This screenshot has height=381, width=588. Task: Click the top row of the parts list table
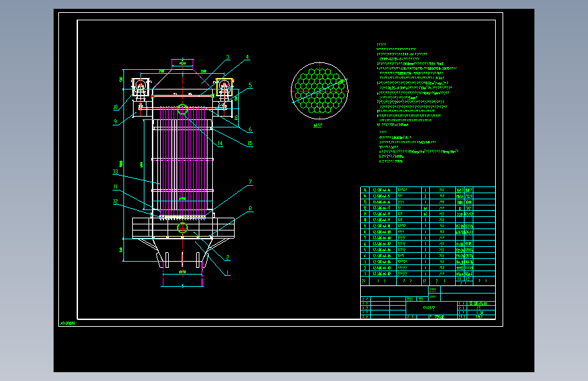click(x=428, y=190)
